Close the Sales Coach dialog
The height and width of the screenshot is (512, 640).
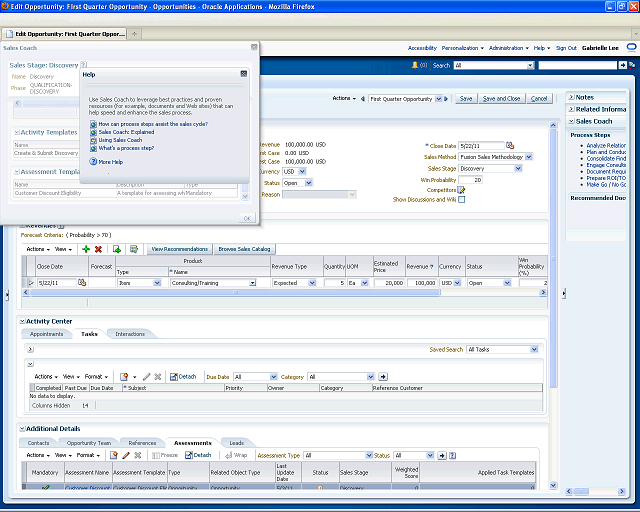[254, 47]
